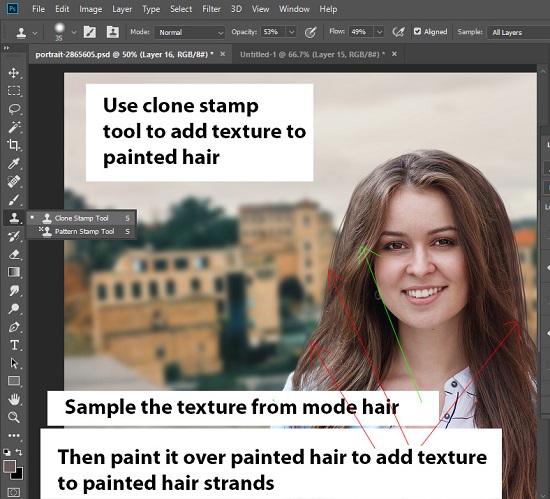Select the Brush tool
The height and width of the screenshot is (499, 550).
click(14, 200)
